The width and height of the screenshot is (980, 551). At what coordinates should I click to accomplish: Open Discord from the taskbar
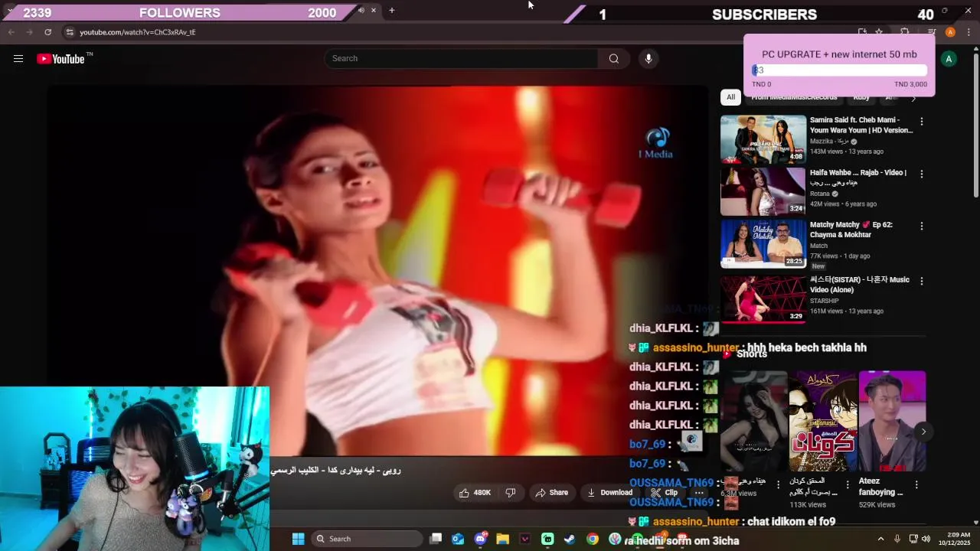point(480,539)
